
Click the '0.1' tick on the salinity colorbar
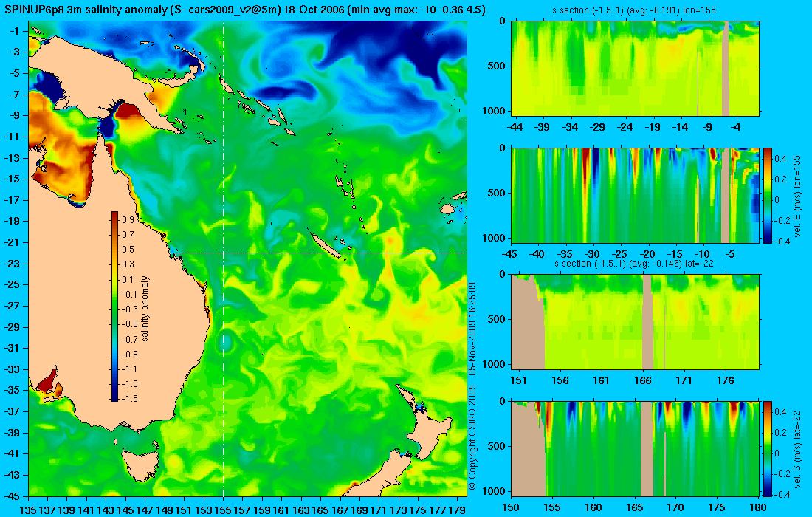point(128,279)
